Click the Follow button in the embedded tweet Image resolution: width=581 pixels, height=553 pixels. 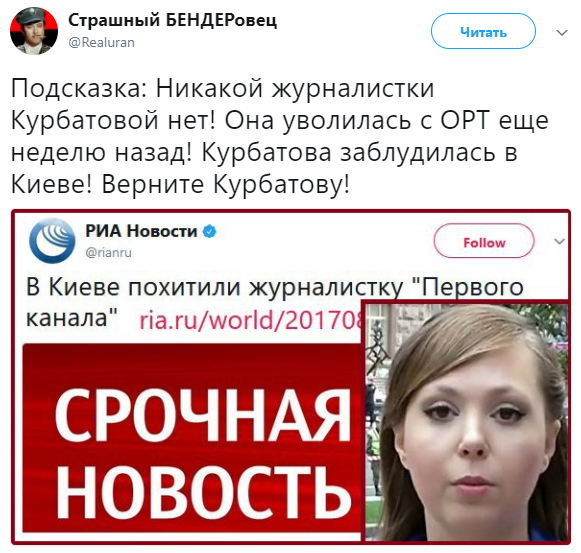484,241
